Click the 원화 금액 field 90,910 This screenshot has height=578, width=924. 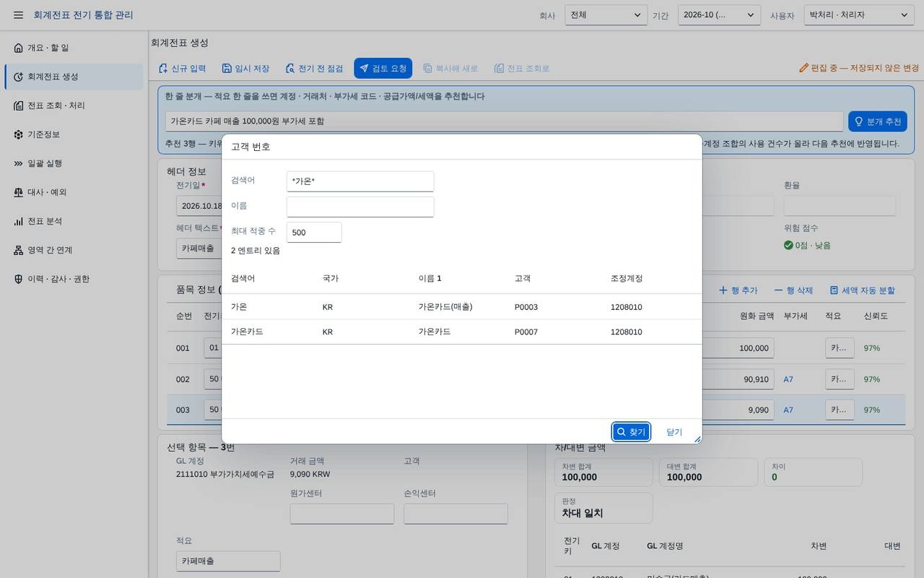738,379
